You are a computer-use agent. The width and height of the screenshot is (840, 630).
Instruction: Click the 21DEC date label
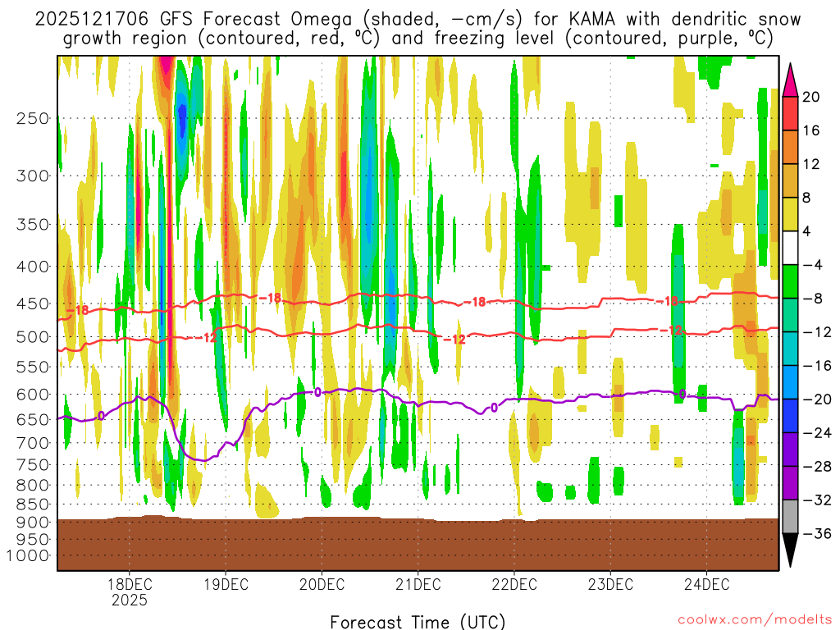(x=418, y=584)
